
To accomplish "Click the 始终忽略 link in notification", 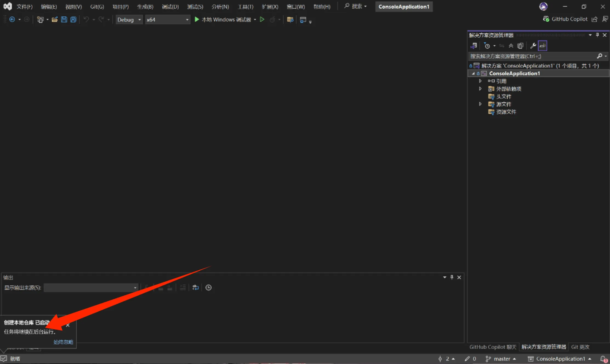I will [x=63, y=342].
